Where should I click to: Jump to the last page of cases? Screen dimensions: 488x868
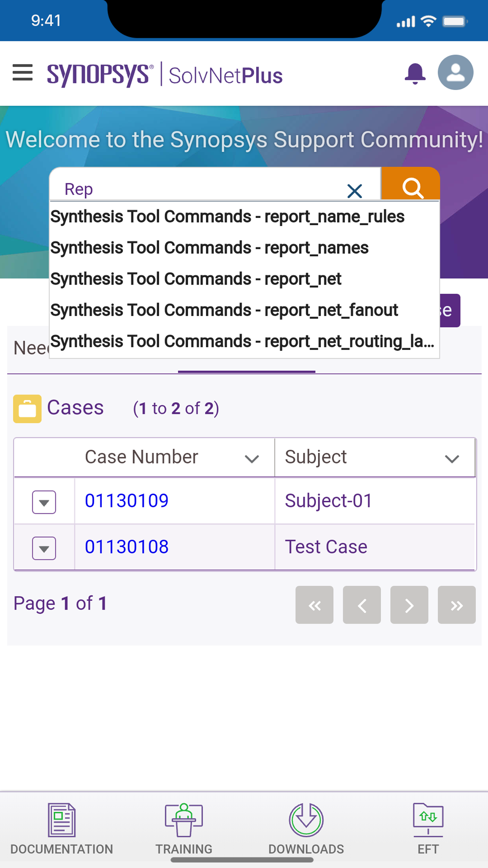(457, 605)
